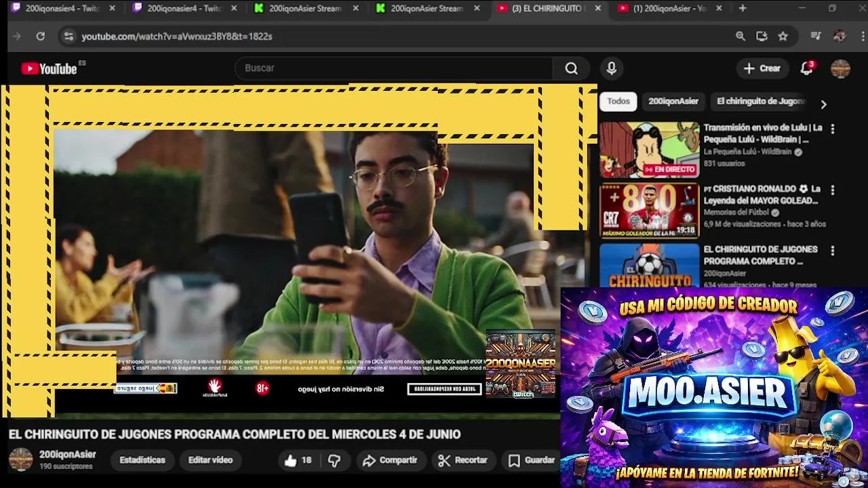This screenshot has height=488, width=868.
Task: Click the Crear button
Action: (x=762, y=68)
